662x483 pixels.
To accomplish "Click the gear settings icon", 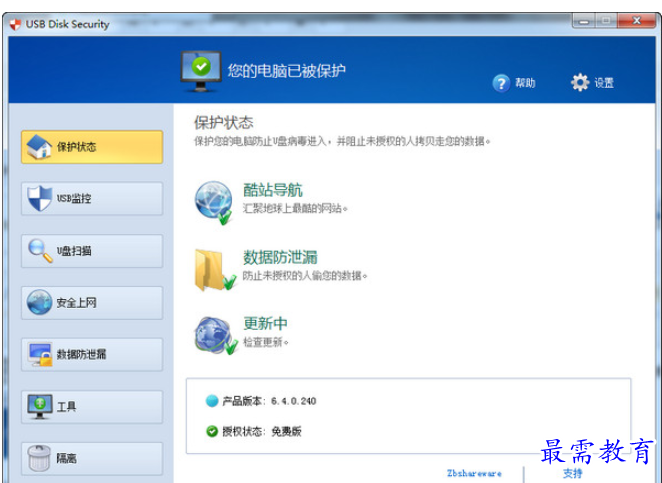I will pyautogui.click(x=580, y=82).
